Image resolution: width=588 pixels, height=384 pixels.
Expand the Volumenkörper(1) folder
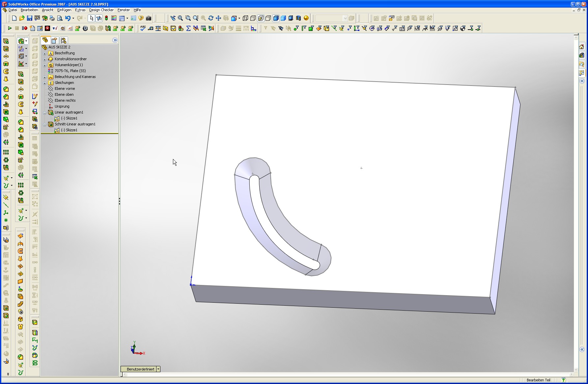45,65
